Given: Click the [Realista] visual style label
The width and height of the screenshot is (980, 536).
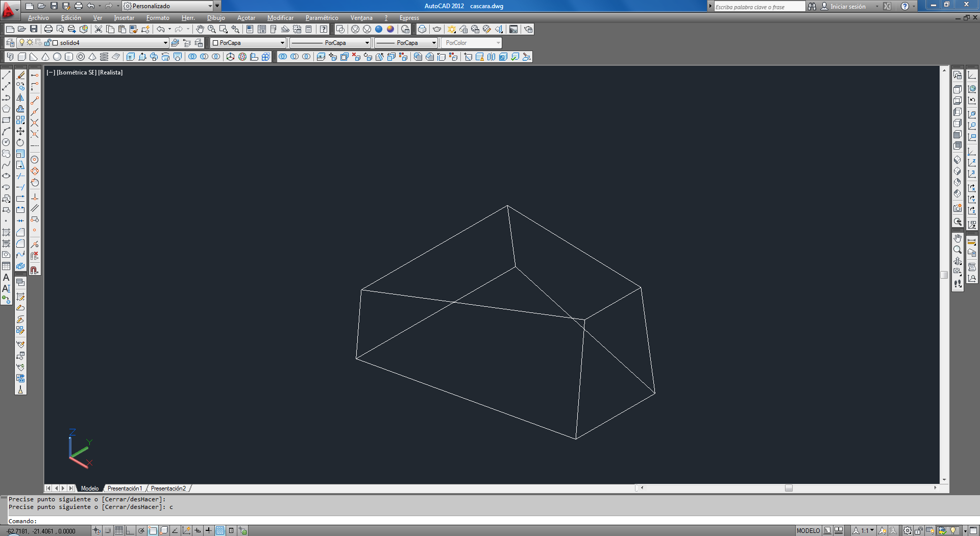Looking at the screenshot, I should pos(110,72).
